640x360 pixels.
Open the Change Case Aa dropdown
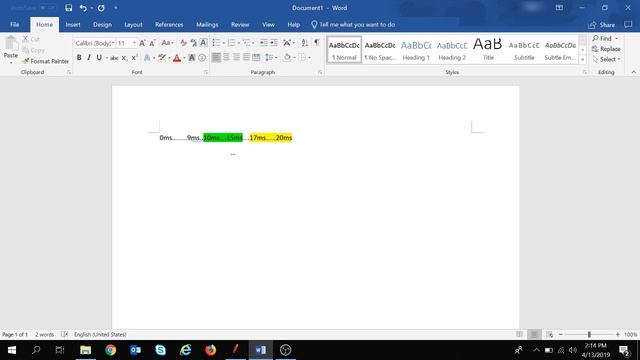[x=167, y=43]
